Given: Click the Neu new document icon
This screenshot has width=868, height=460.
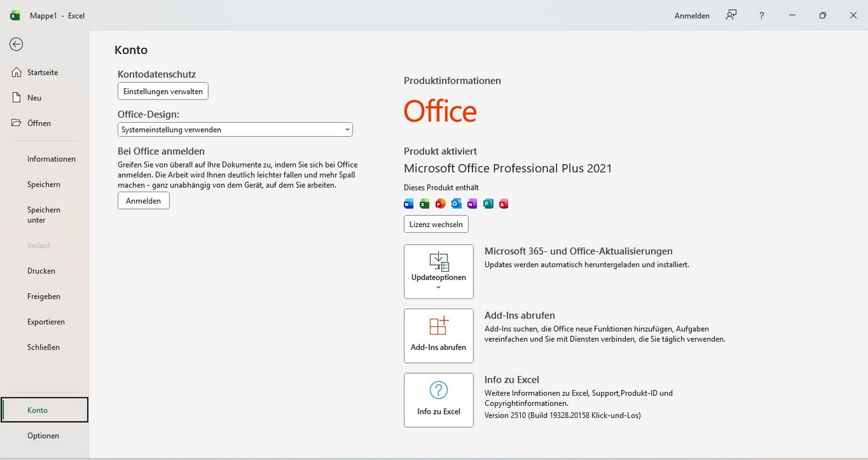Looking at the screenshot, I should pyautogui.click(x=17, y=97).
